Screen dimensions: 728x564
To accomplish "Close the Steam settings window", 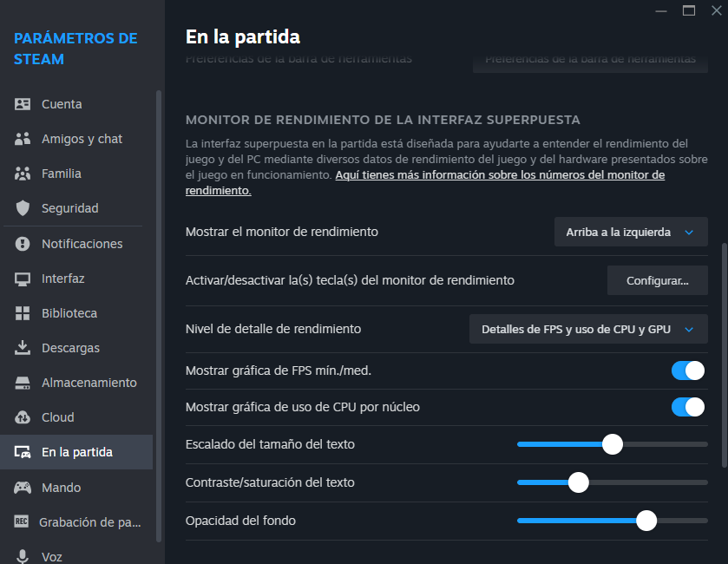I will coord(717,10).
